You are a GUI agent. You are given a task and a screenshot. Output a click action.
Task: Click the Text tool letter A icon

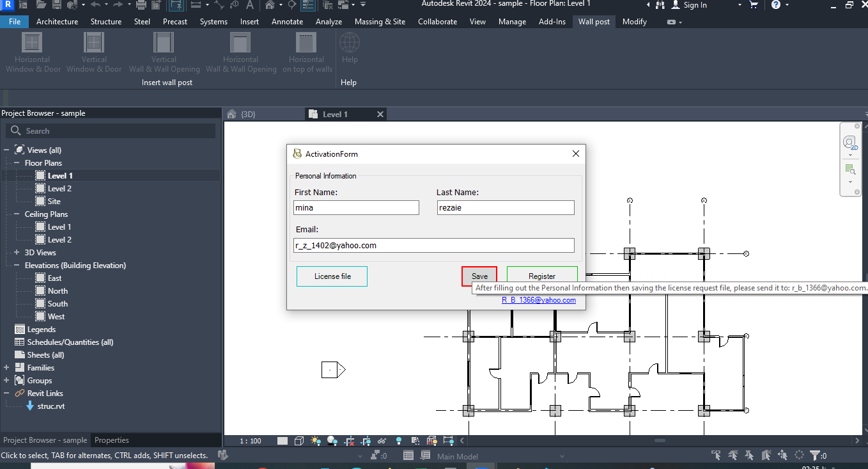click(x=249, y=5)
